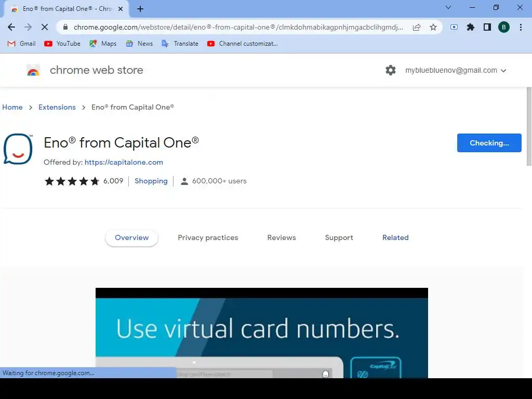532x399 pixels.
Task: Click the address bar URL
Action: (x=238, y=27)
